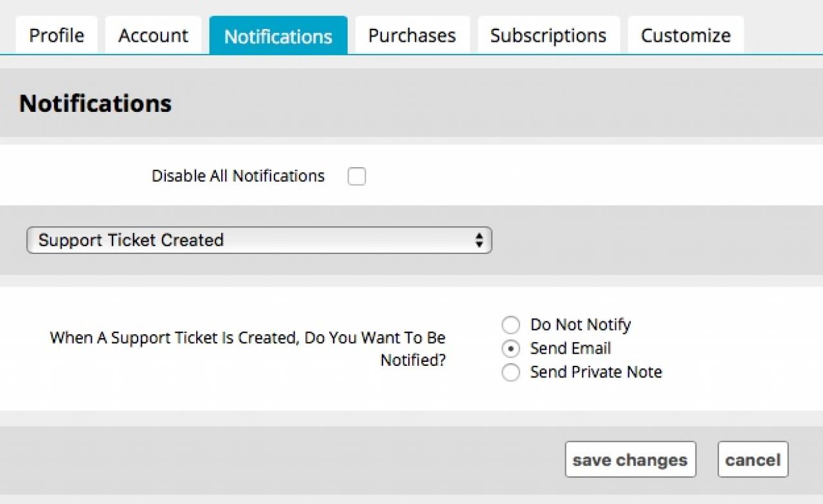The width and height of the screenshot is (823, 504).
Task: Go to the Purchases tab
Action: click(x=411, y=35)
